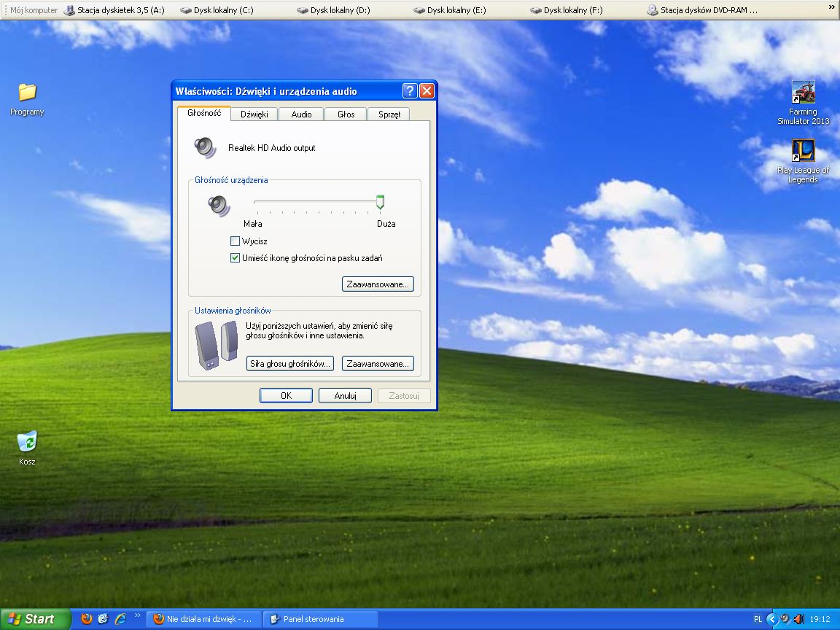Screen dimensions: 840x630
Task: Click the PL language indicator
Action: [x=758, y=619]
